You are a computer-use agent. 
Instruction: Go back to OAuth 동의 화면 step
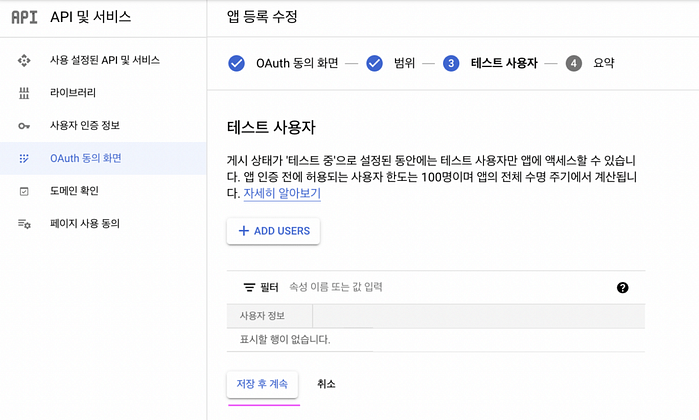[x=283, y=63]
